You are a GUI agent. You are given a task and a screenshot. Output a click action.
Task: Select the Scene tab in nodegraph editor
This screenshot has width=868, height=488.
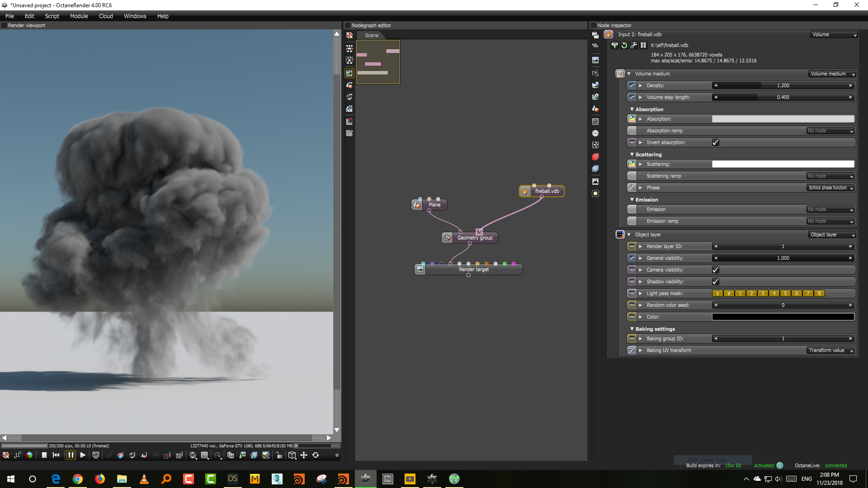372,35
